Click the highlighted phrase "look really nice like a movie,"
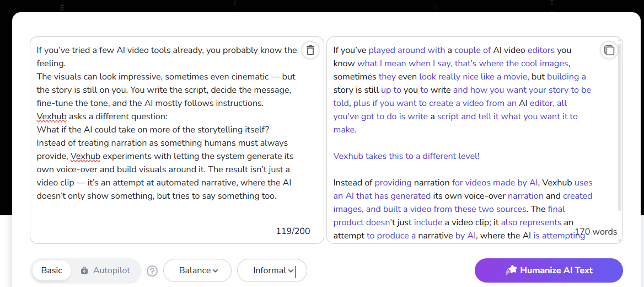 point(474,77)
